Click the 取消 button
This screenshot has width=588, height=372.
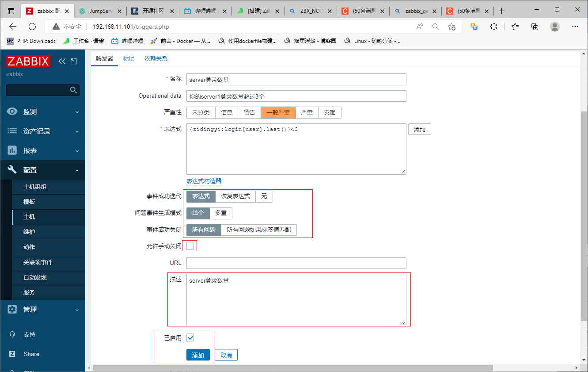coord(226,355)
